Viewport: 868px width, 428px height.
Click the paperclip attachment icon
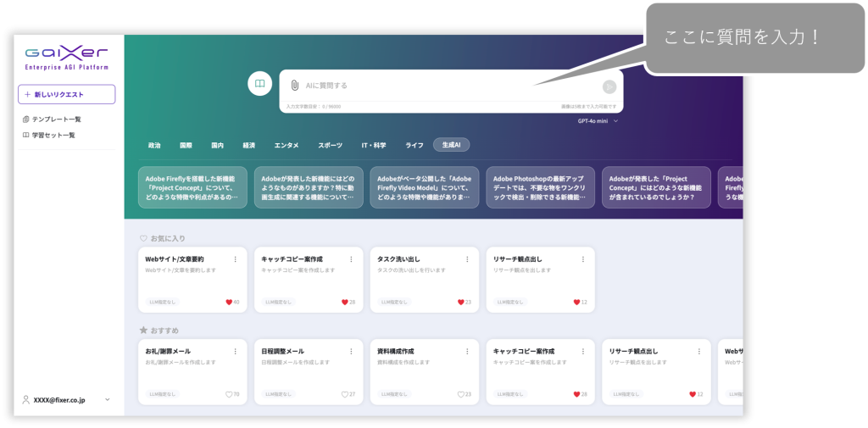[x=294, y=86]
